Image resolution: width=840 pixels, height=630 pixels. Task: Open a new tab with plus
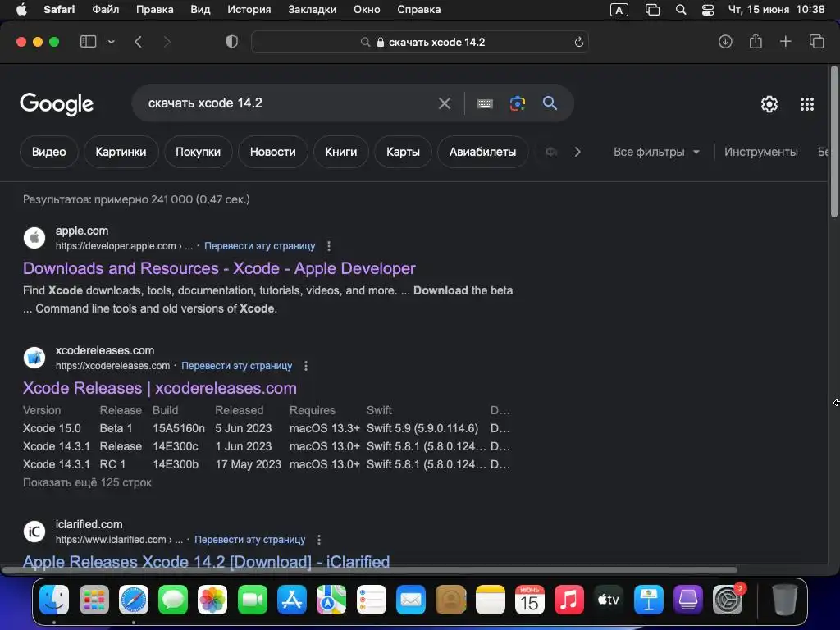point(785,42)
